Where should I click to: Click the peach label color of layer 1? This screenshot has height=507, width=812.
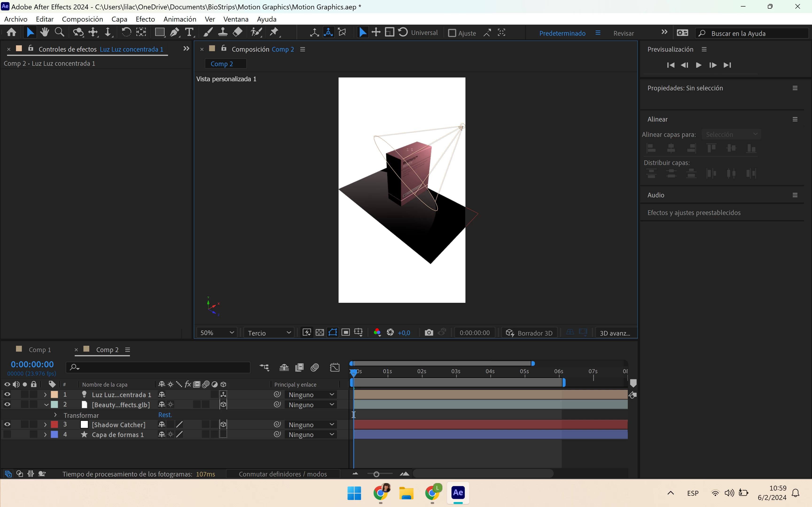[54, 395]
